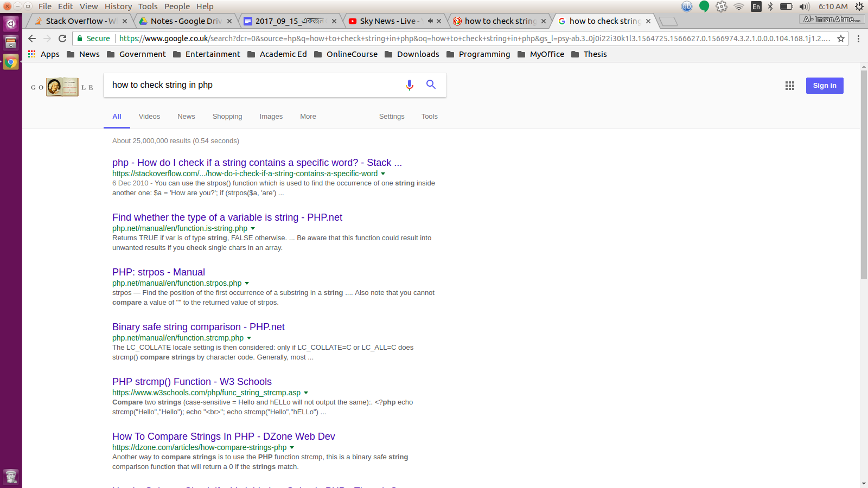This screenshot has height=488, width=868.
Task: Mute the Sky News tab audio icon
Action: pyautogui.click(x=430, y=21)
